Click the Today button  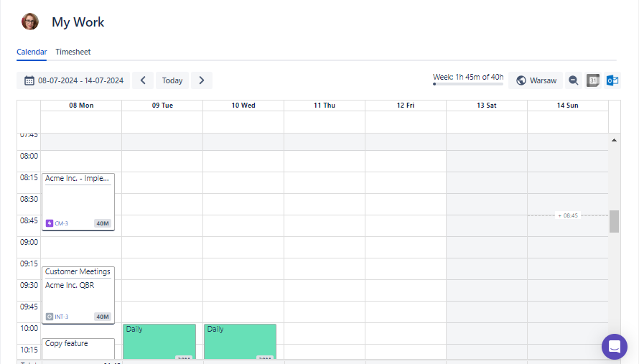(172, 80)
